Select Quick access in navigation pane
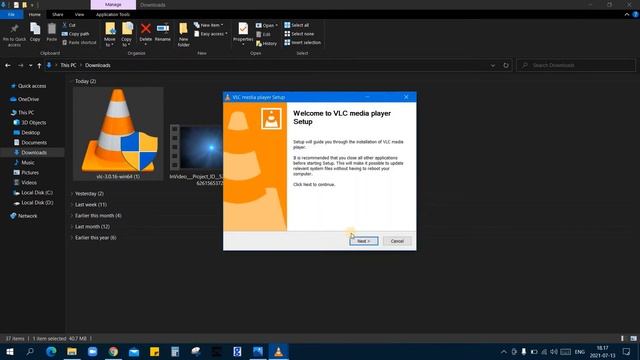This screenshot has width=640, height=360. 32,86
